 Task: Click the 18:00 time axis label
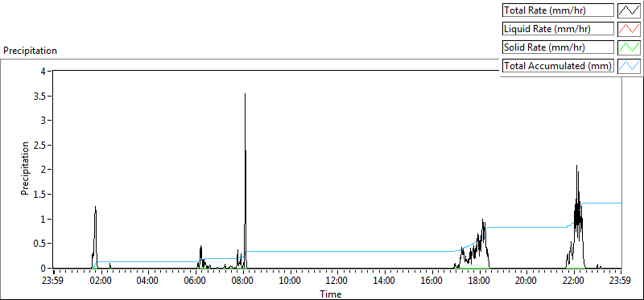(x=479, y=282)
